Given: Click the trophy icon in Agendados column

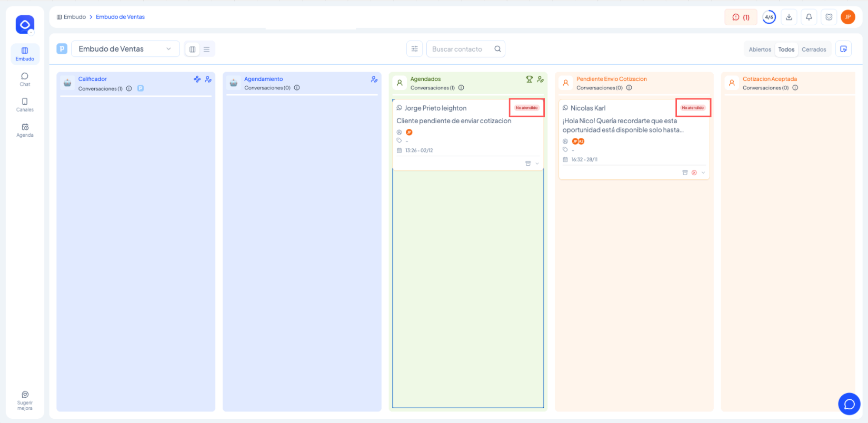Looking at the screenshot, I should pos(529,79).
